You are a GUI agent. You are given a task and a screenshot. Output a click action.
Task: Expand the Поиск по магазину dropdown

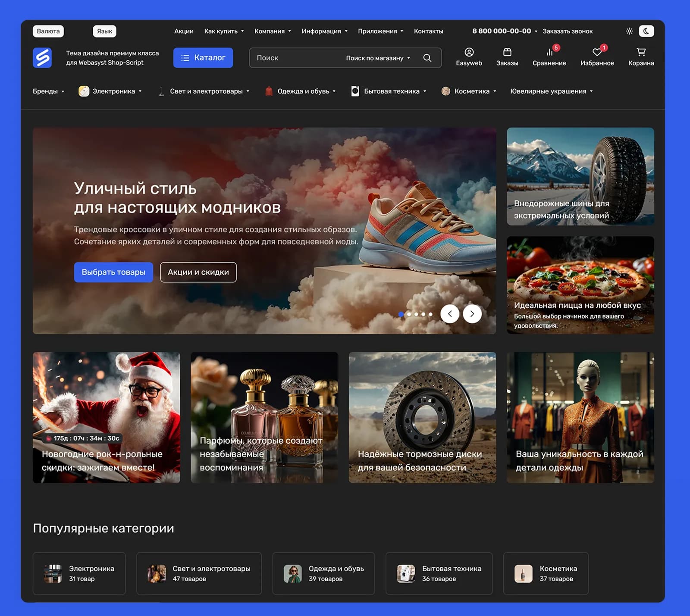[x=378, y=58]
